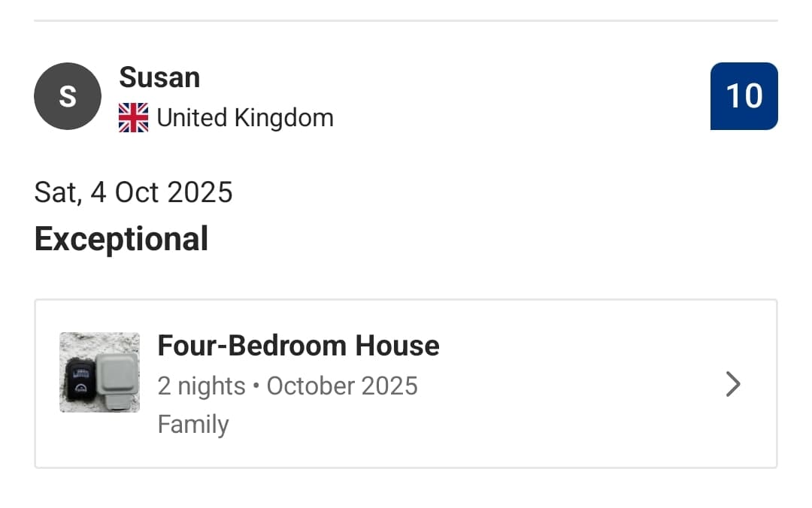Screen dimensions: 812x508
Task: Click "October 2025" in the stay details
Action: point(342,386)
